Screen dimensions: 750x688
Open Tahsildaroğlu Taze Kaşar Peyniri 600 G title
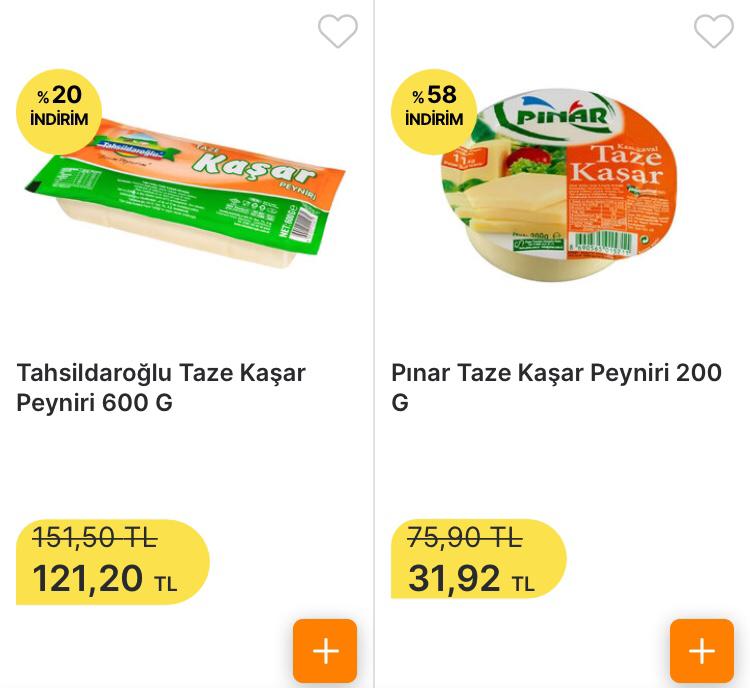pos(161,387)
